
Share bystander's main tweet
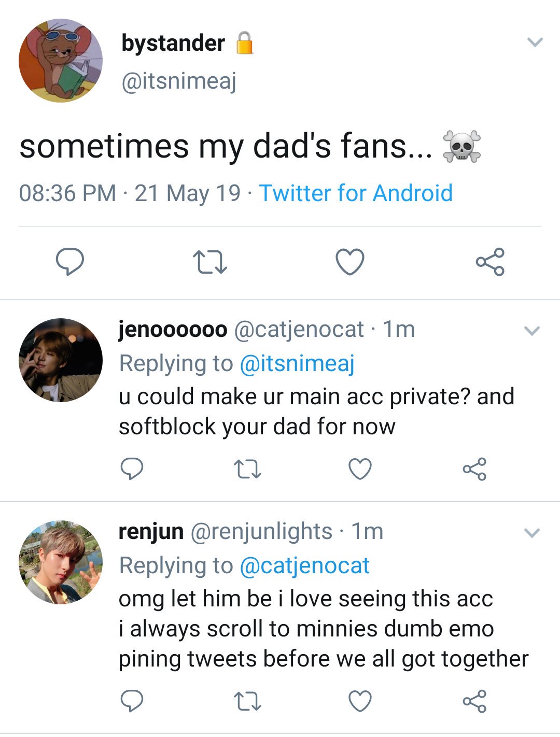click(490, 262)
